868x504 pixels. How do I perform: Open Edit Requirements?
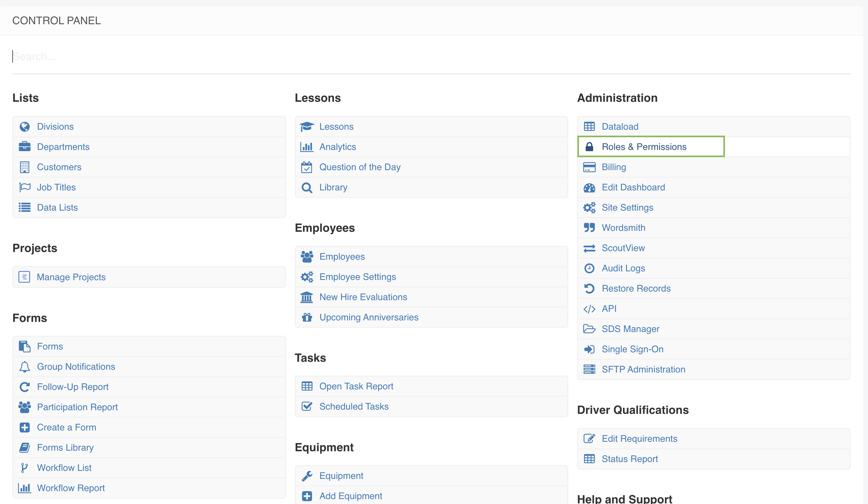tap(639, 439)
